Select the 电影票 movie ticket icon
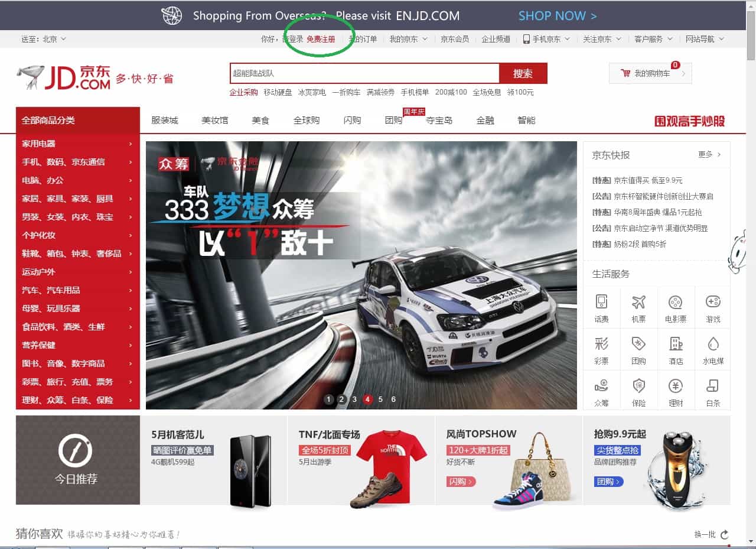Viewport: 756px width, 549px height. 675,303
